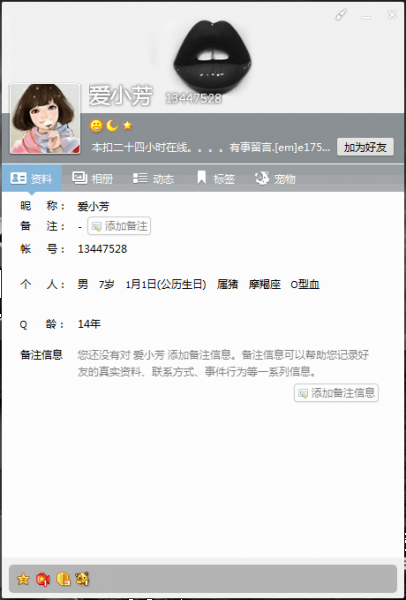Viewport: 406px width, 600px height.
Task: Click account number 13447528 in header
Action: (x=193, y=98)
